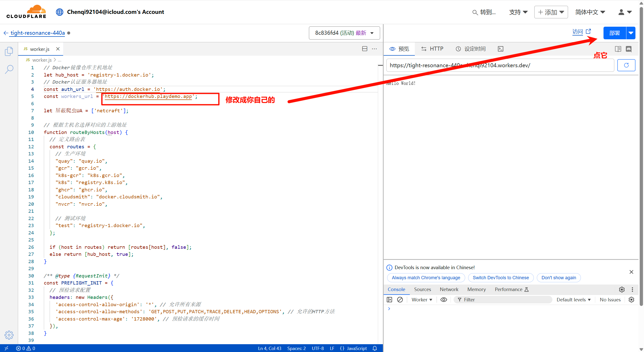Select the Network DevTools tab

[x=449, y=290]
